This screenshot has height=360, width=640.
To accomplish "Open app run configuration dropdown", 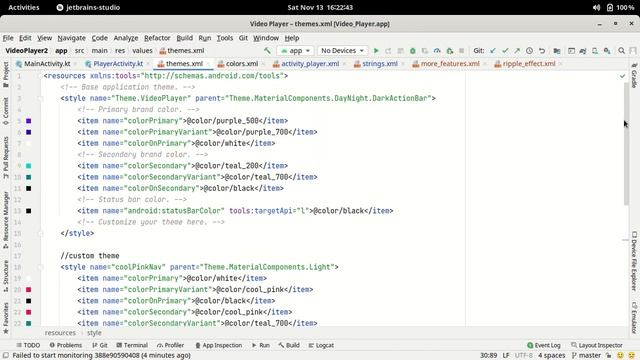I will pyautogui.click(x=295, y=51).
